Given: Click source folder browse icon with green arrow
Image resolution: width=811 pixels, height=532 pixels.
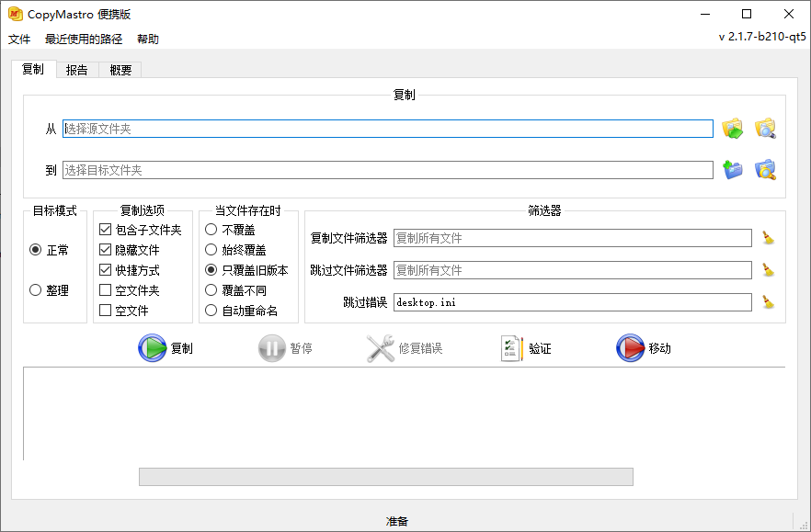Looking at the screenshot, I should coord(732,129).
